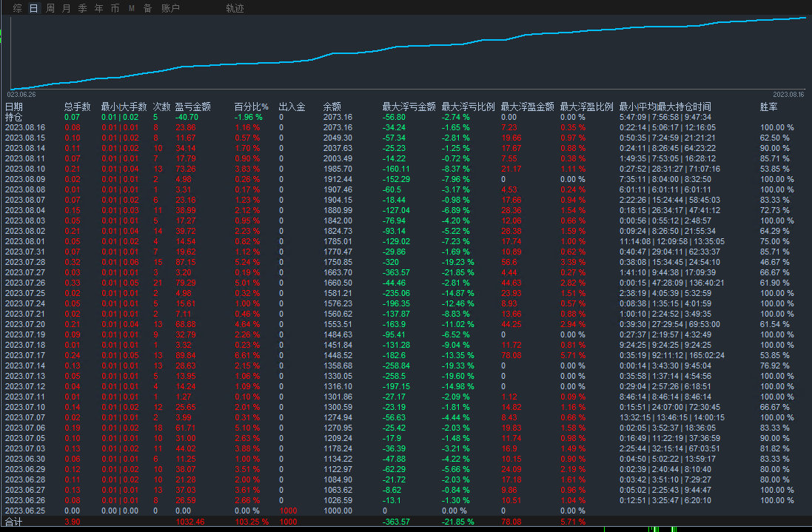Open the 周 weekly tab
The image size is (812, 532).
pos(50,8)
